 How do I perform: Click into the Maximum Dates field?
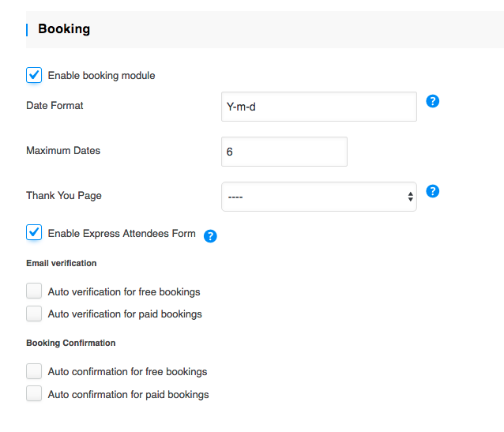click(284, 152)
